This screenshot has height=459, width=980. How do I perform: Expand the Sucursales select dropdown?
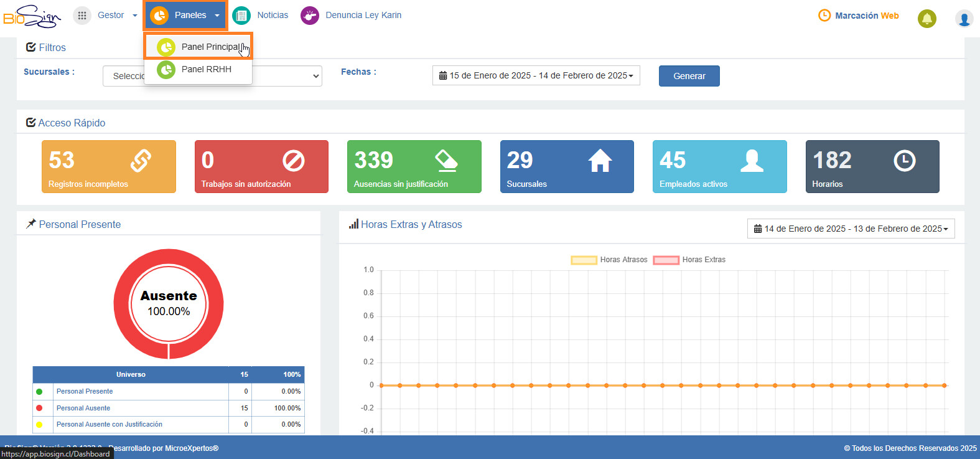212,76
